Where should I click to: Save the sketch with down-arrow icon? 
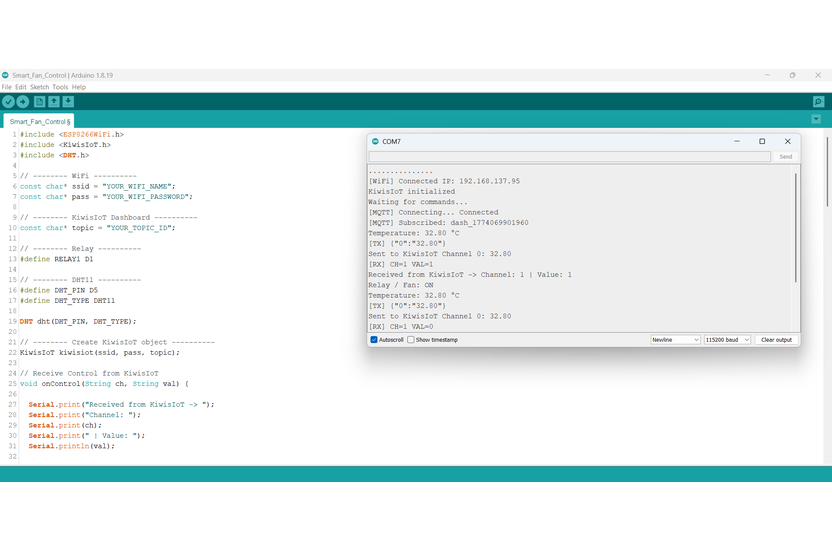click(68, 101)
